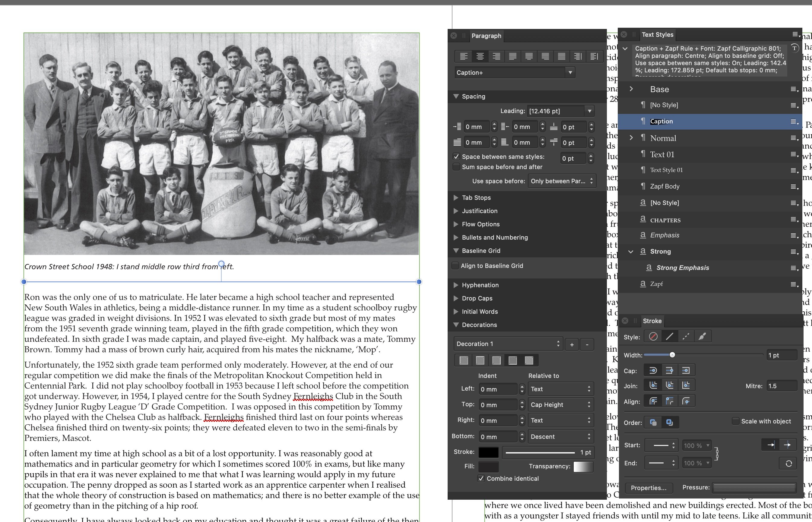Screen dimensions: 812x522
Task: Select Align Right paragraph alignment
Action: (x=496, y=56)
